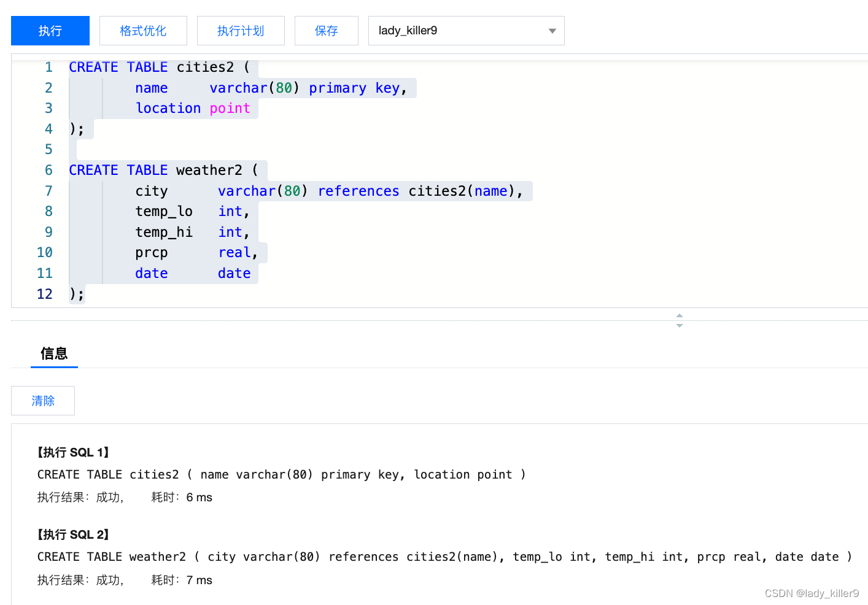Click the panel resize handle arrows

(680, 320)
